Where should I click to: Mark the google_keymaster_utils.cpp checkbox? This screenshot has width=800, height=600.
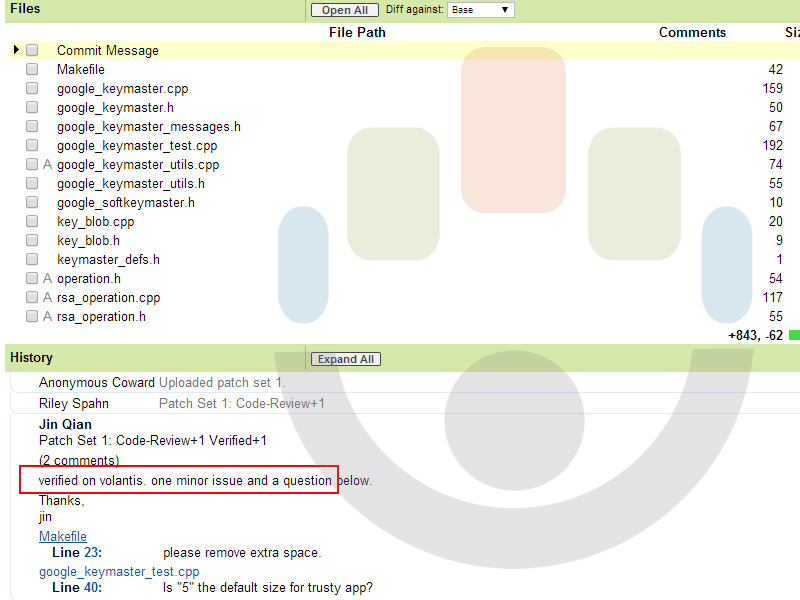(x=32, y=164)
